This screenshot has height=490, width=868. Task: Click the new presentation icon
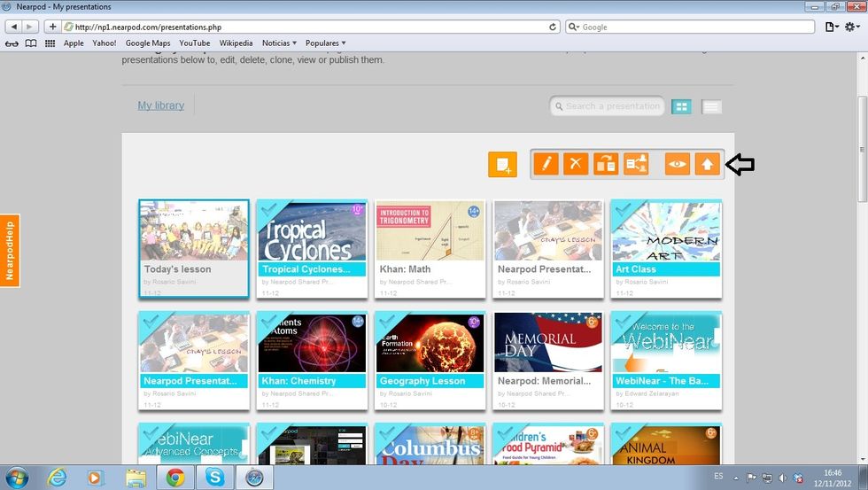point(503,165)
